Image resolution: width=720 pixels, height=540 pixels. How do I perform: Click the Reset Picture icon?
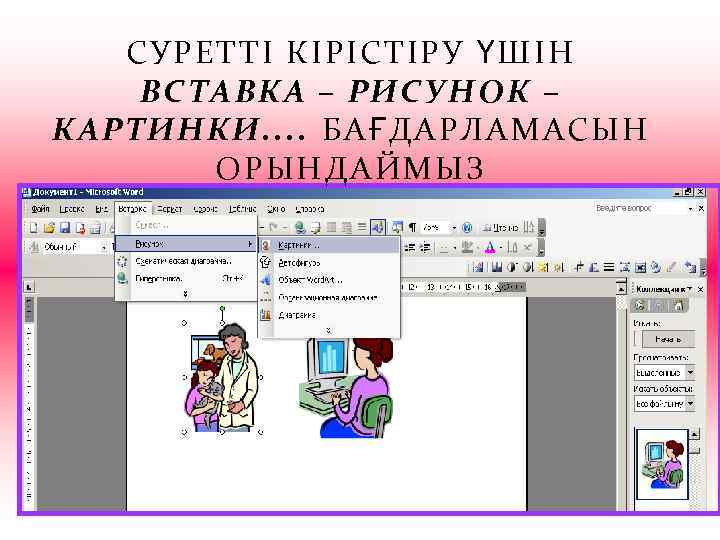pyautogui.click(x=690, y=267)
